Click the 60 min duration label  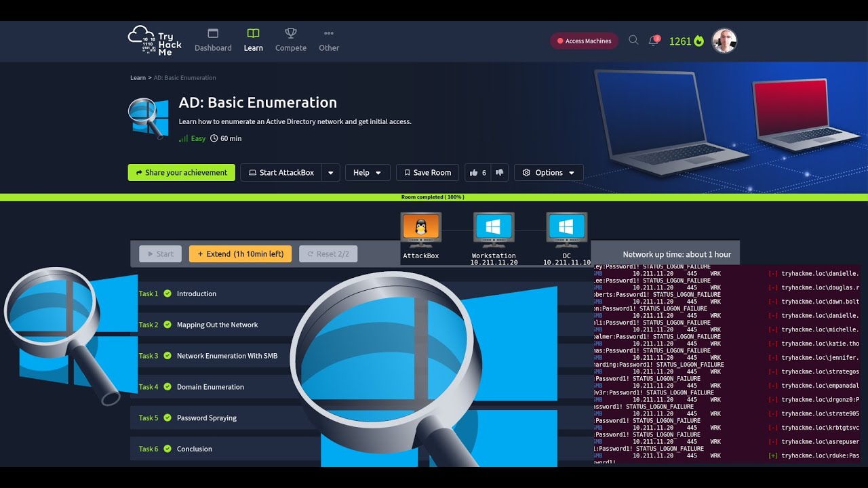tap(226, 138)
